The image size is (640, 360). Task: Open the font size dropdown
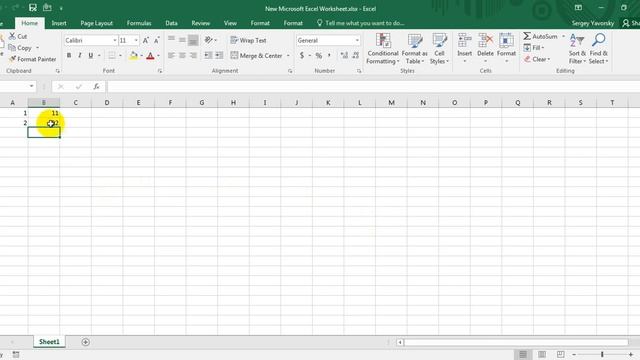(x=136, y=40)
